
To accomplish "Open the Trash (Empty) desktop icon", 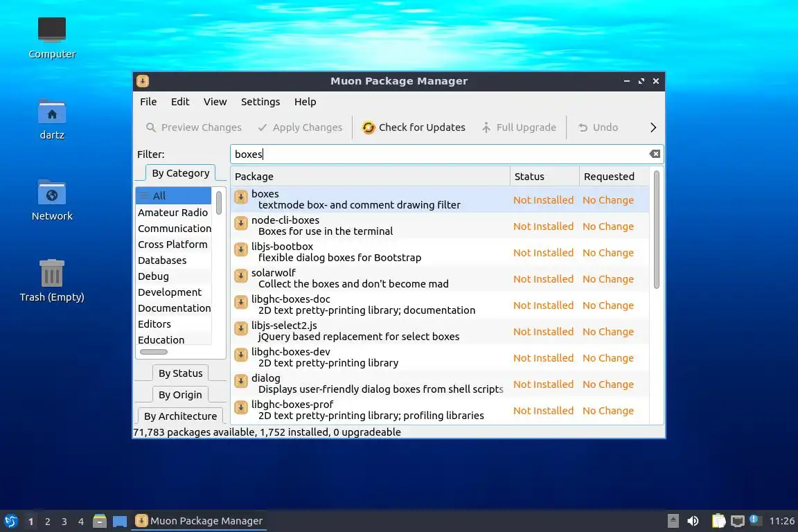I will (x=52, y=274).
